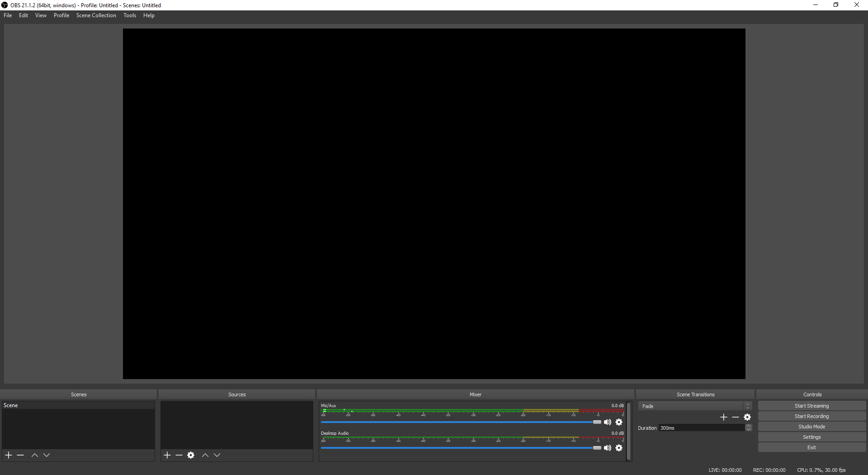Click the REC 00:00:00 status text
Screen dimensions: 868x475
tap(769, 470)
